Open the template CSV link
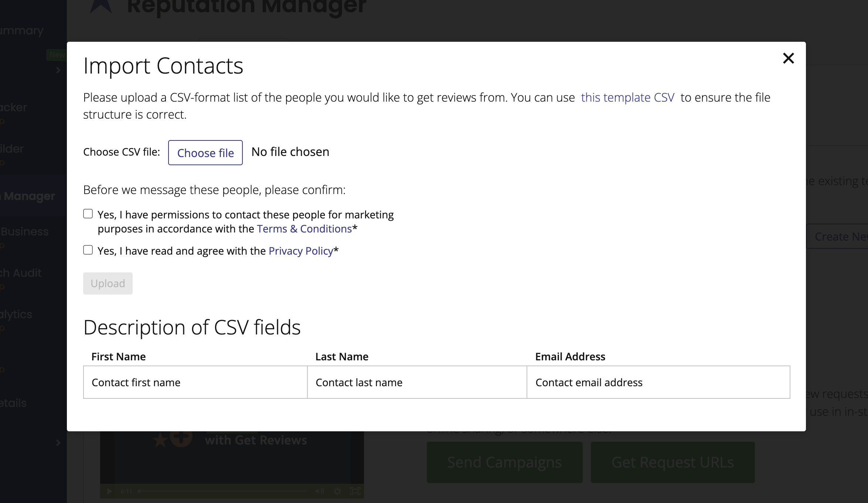The image size is (868, 503). tap(627, 98)
